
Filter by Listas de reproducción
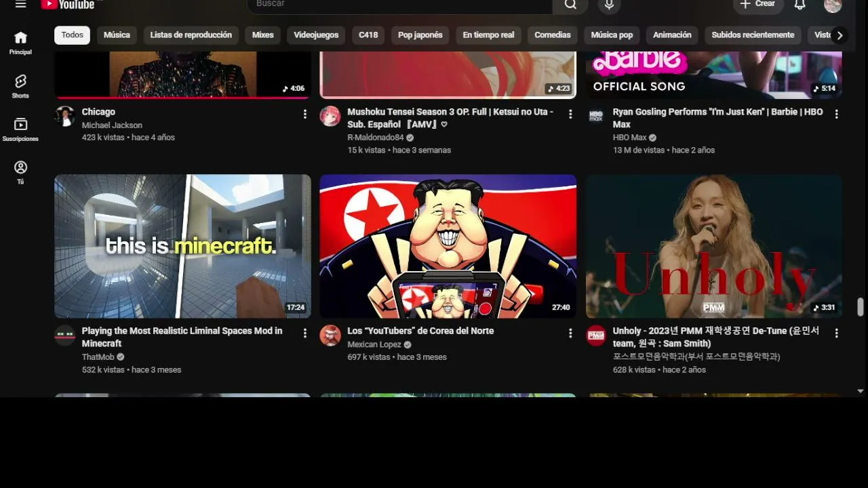tap(191, 35)
